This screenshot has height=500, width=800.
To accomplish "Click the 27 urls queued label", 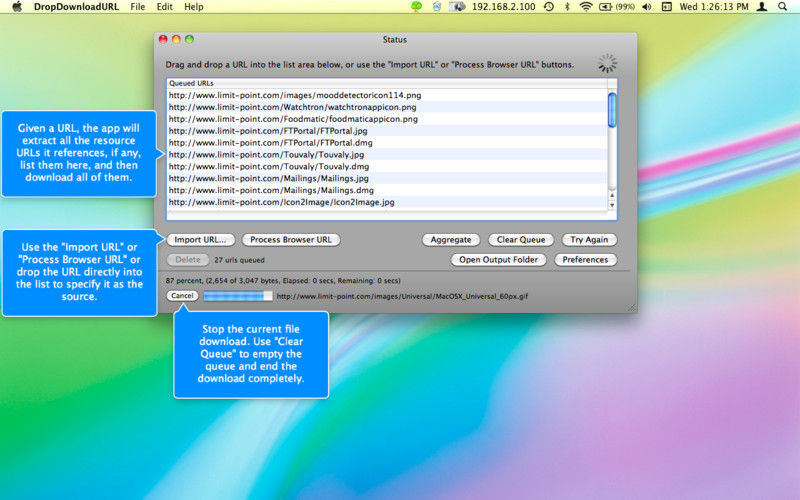I will [x=239, y=260].
